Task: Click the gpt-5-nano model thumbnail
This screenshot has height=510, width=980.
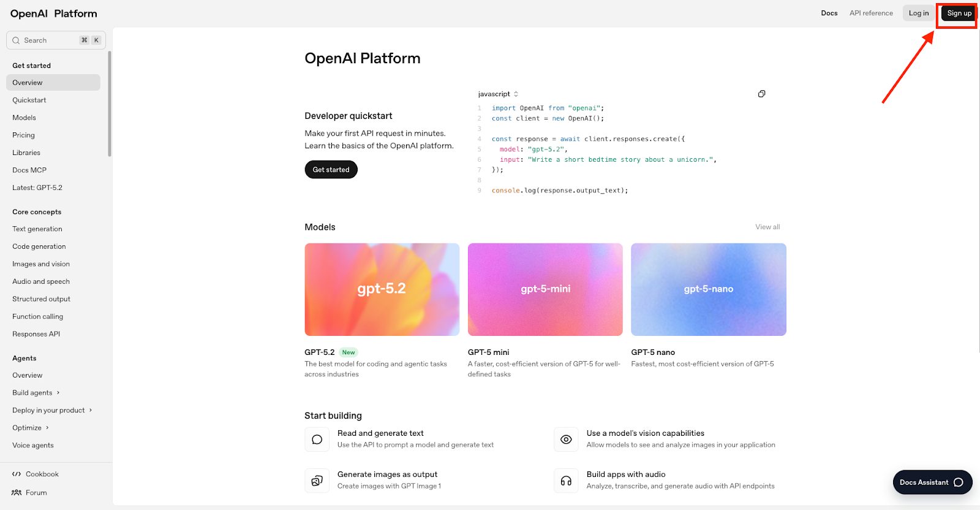Action: coord(709,289)
